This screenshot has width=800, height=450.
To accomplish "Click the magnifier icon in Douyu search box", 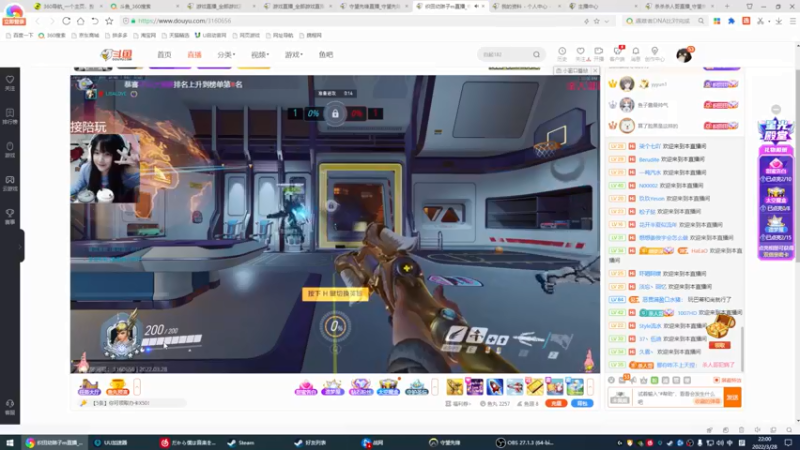I will [x=536, y=55].
